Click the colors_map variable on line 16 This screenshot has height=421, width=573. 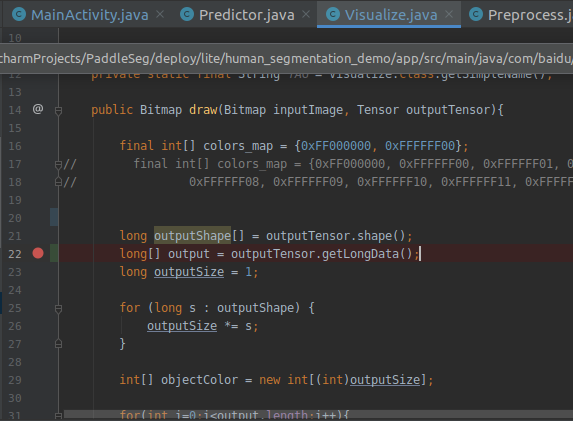(238, 146)
